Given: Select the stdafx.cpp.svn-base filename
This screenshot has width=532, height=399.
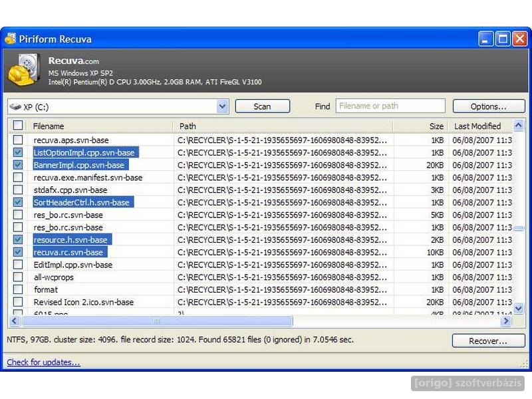Looking at the screenshot, I should [70, 190].
